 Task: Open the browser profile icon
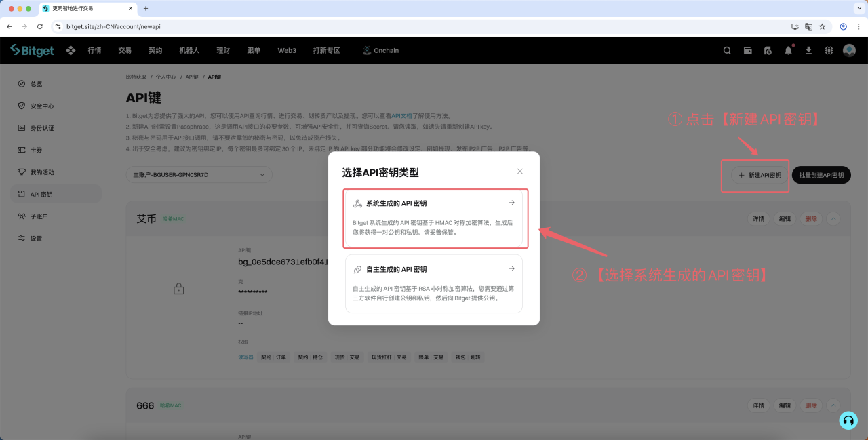click(x=844, y=26)
